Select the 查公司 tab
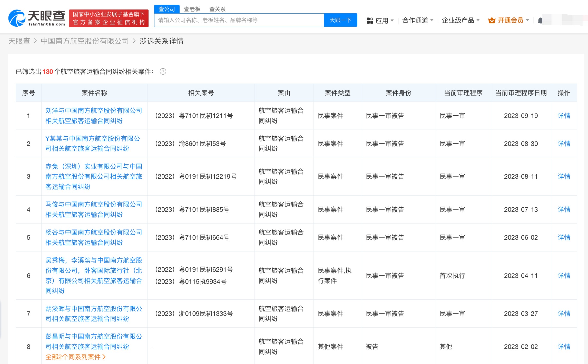The width and height of the screenshot is (588, 364). coord(167,9)
